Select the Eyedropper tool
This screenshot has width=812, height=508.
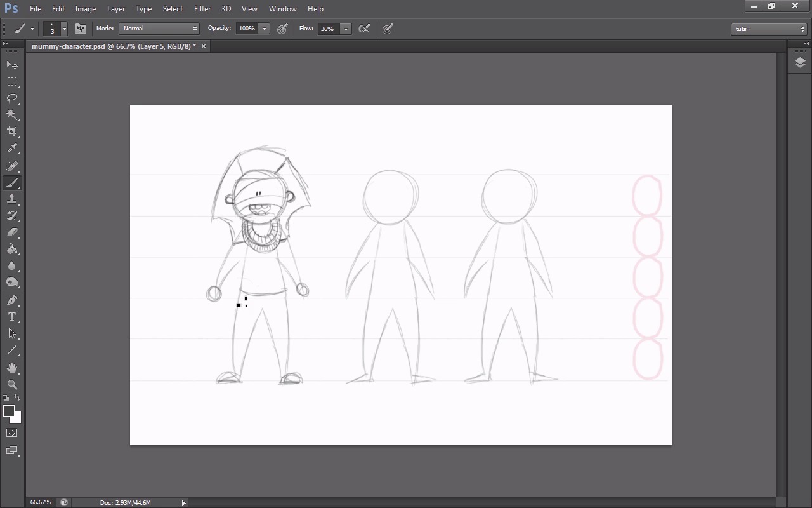12,149
